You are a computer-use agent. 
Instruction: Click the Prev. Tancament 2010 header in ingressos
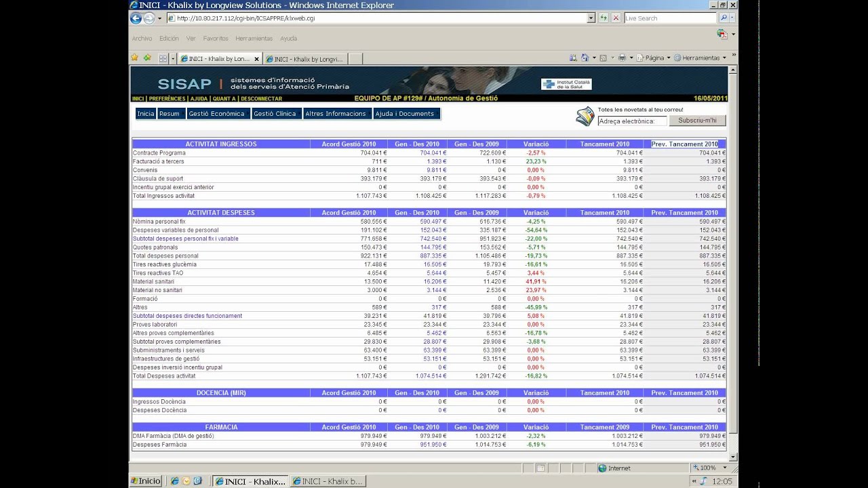click(684, 144)
